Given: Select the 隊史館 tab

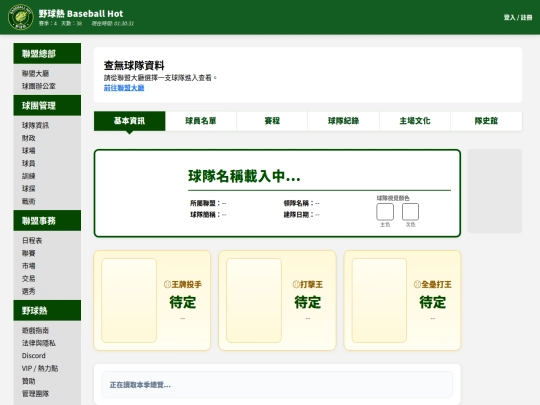Looking at the screenshot, I should pyautogui.click(x=486, y=121).
